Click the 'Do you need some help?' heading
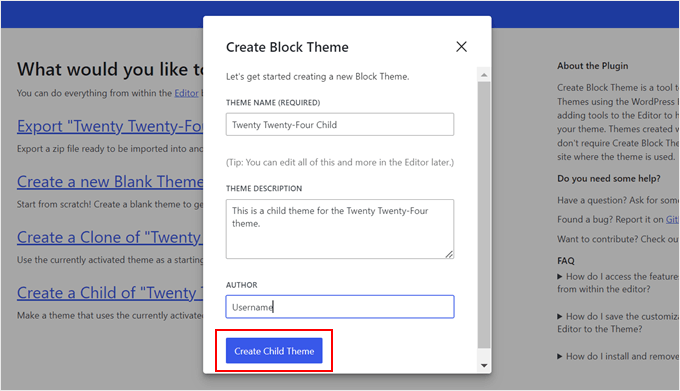The image size is (680, 391). coord(609,179)
